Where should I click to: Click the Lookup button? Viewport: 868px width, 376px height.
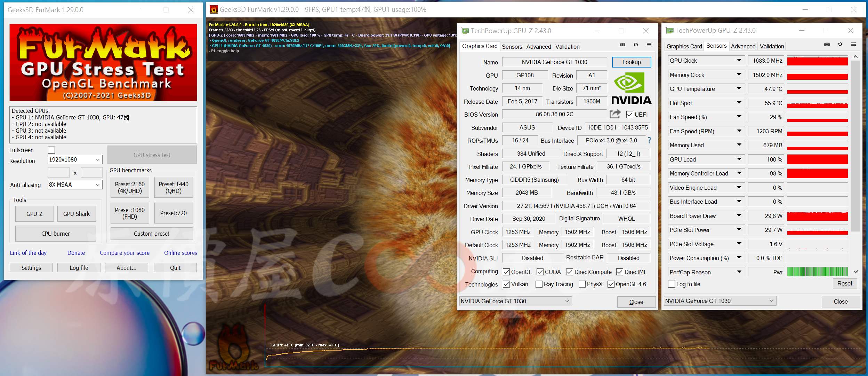tap(632, 62)
